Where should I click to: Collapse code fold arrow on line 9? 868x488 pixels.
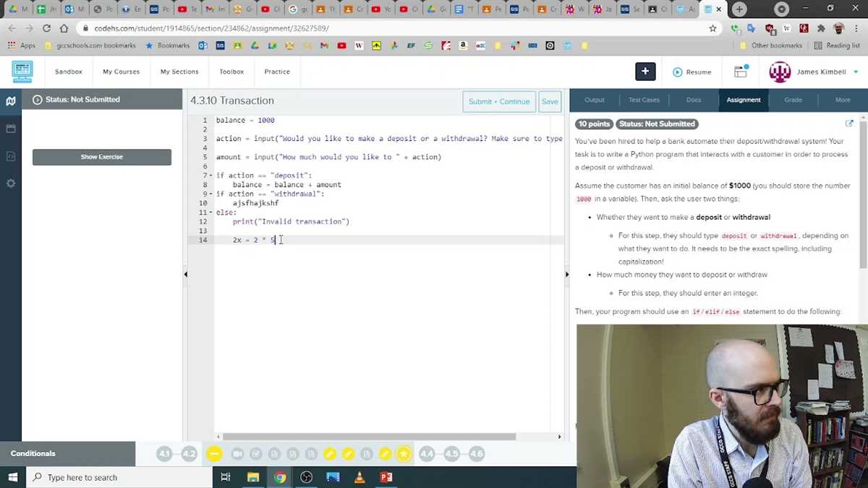(x=210, y=194)
